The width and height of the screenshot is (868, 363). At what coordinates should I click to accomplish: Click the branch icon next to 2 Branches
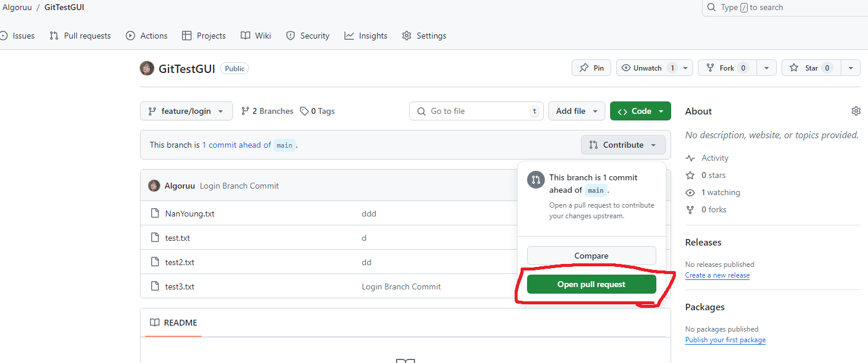click(x=245, y=111)
